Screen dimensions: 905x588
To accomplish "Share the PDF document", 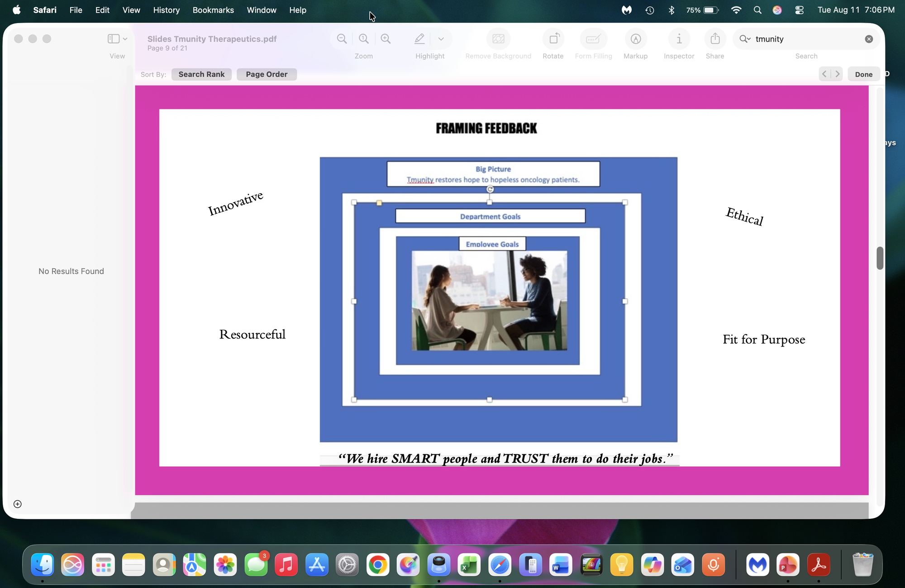I will coord(715,39).
